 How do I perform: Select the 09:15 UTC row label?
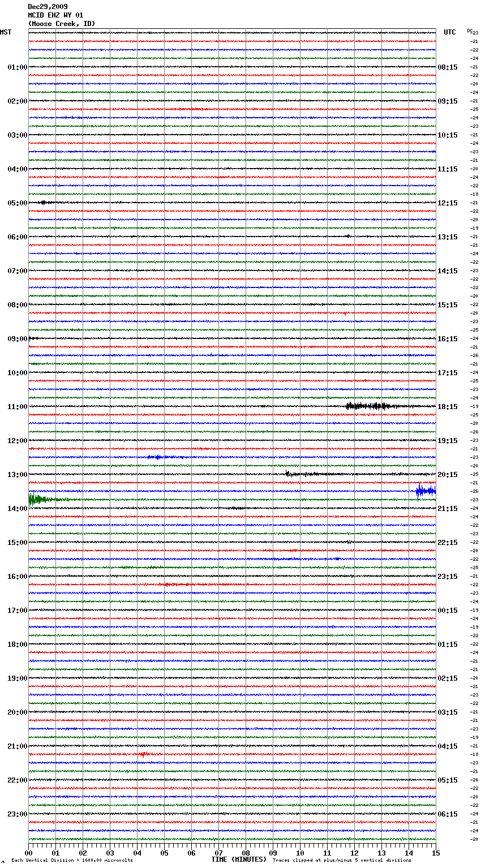coord(448,101)
